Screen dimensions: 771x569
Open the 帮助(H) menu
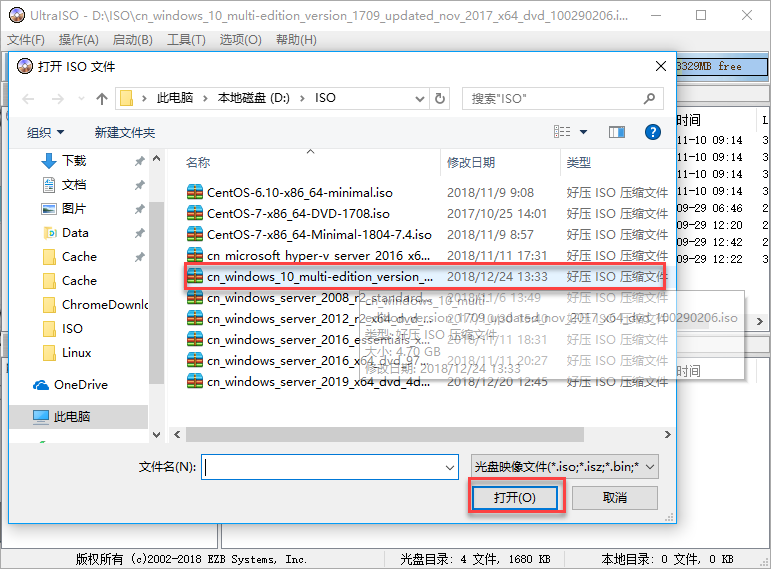pyautogui.click(x=296, y=39)
